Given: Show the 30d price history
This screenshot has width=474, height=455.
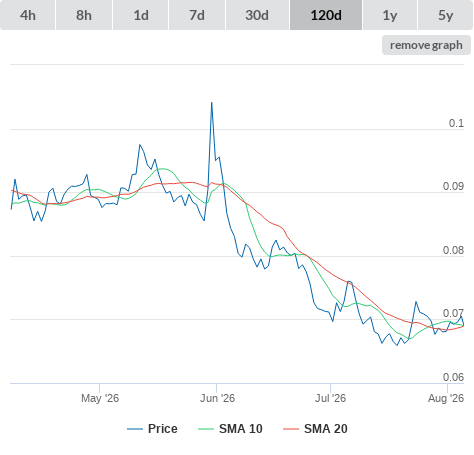Looking at the screenshot, I should pyautogui.click(x=257, y=15).
